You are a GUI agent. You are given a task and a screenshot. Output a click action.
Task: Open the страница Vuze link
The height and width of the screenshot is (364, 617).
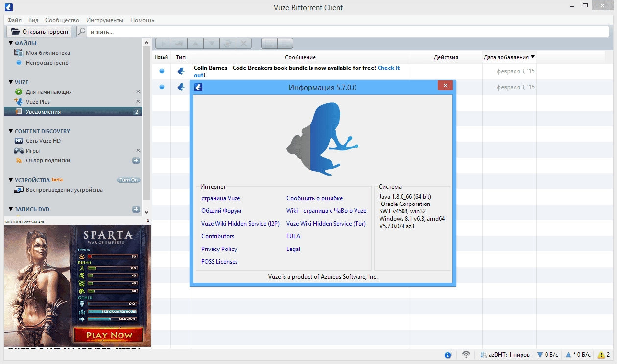click(x=221, y=198)
